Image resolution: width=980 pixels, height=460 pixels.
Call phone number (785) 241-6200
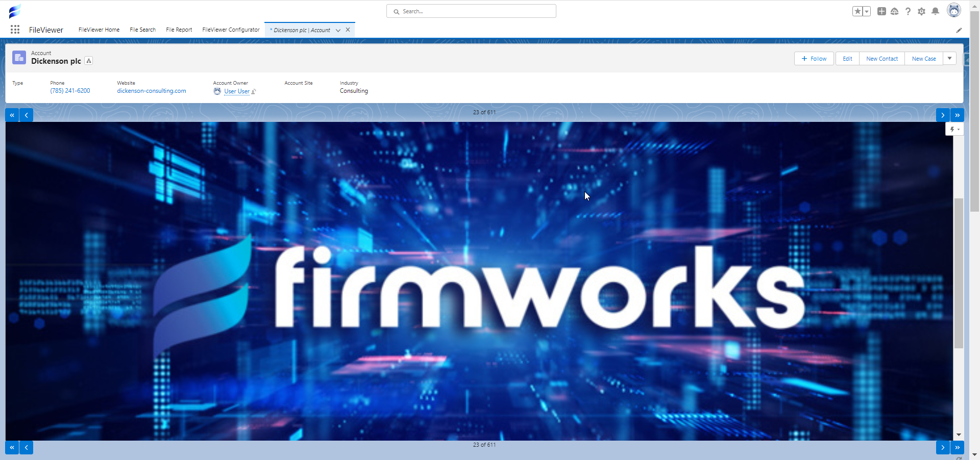70,91
